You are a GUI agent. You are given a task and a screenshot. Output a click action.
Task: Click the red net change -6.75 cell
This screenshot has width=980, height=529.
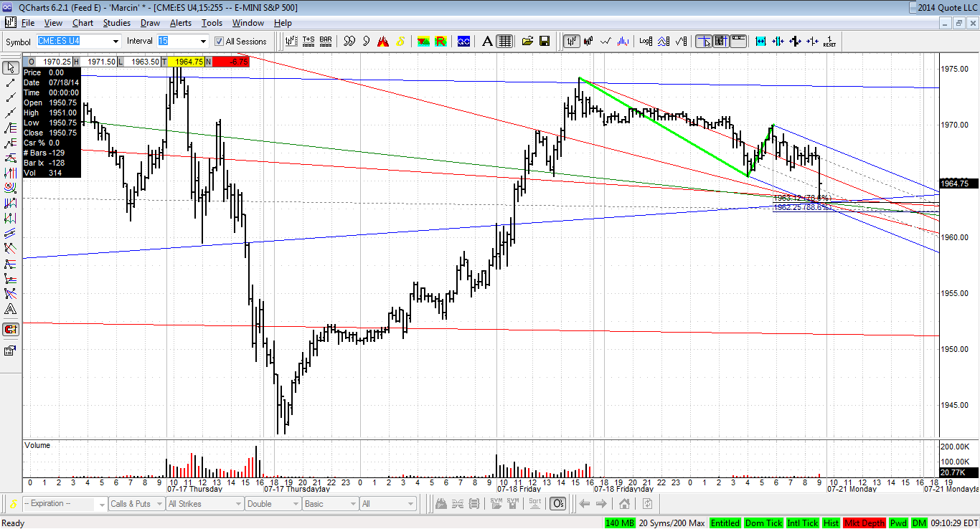tap(231, 62)
